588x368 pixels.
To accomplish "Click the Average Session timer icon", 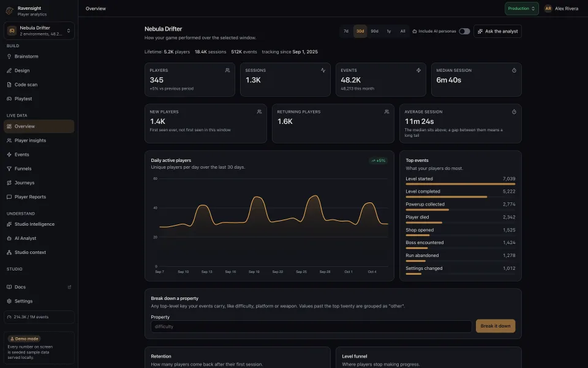I will coord(514,112).
